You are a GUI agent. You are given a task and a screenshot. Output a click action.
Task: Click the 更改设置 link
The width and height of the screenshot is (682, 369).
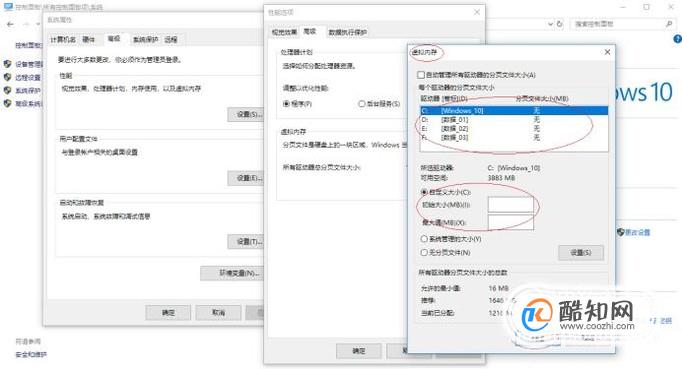pos(638,232)
